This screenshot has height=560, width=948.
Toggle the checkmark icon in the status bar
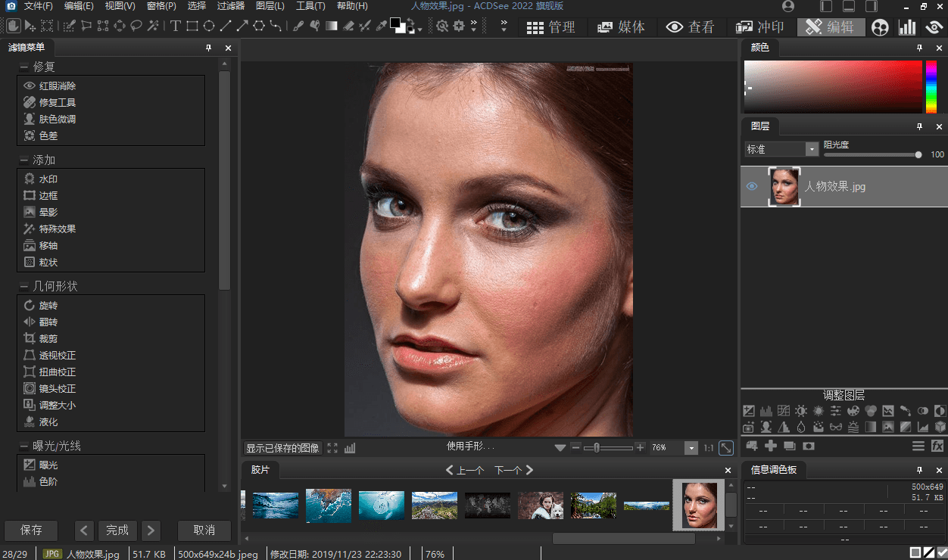[941, 553]
